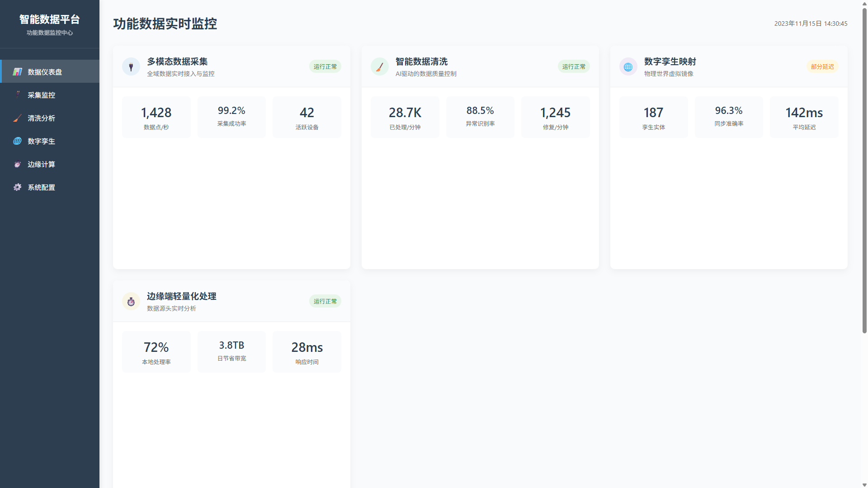
Task: Click the broom icon in 智能数据清洗 card
Action: click(x=380, y=67)
